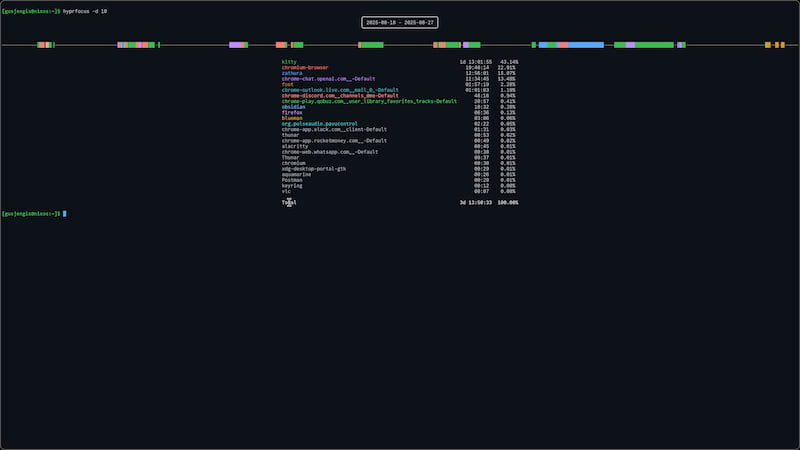
Task: Click the green timeline block below the date box
Action: click(x=371, y=45)
